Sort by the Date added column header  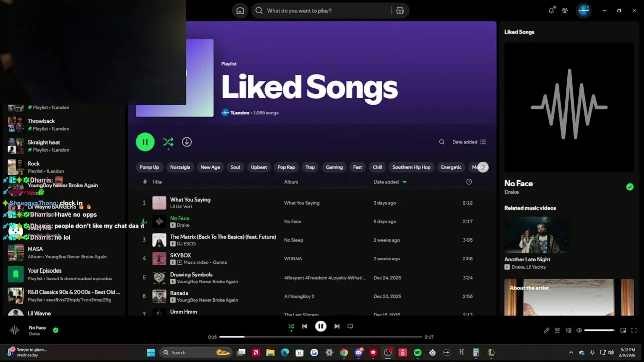[390, 182]
